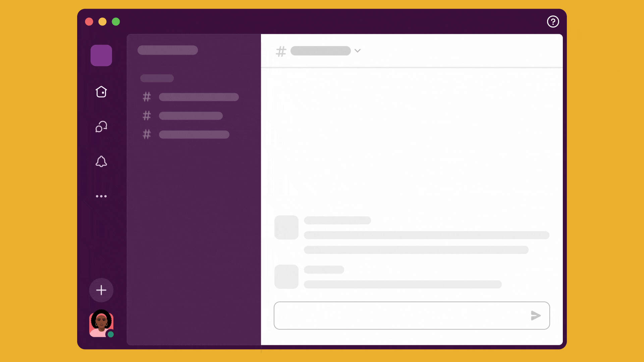644x362 pixels.
Task: Click the Add new server plus icon
Action: click(x=101, y=290)
